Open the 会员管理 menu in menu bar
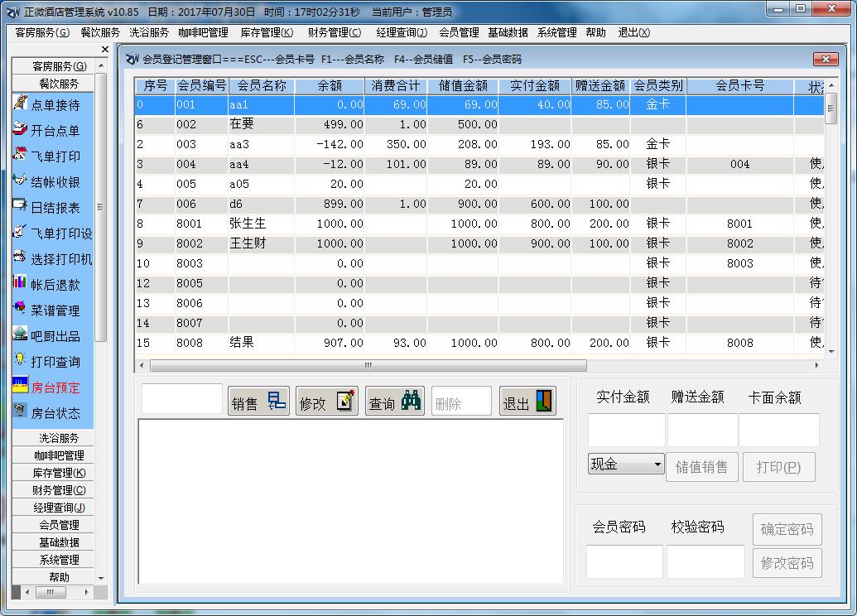 click(x=459, y=33)
